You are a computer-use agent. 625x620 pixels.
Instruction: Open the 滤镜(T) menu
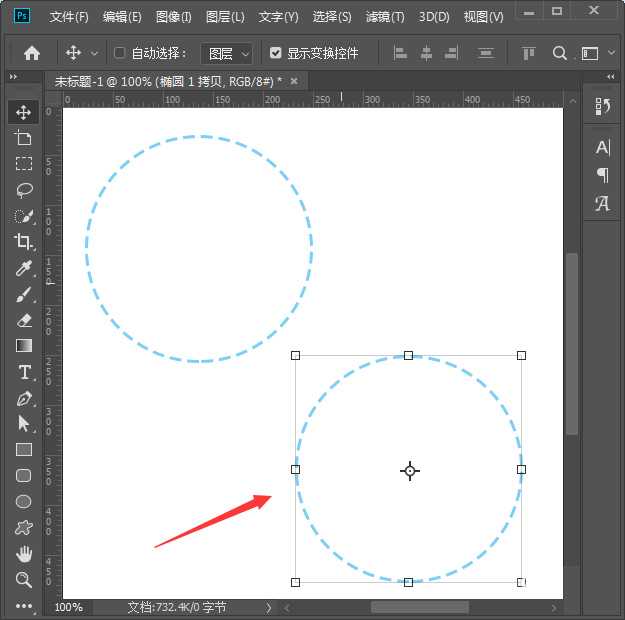385,17
